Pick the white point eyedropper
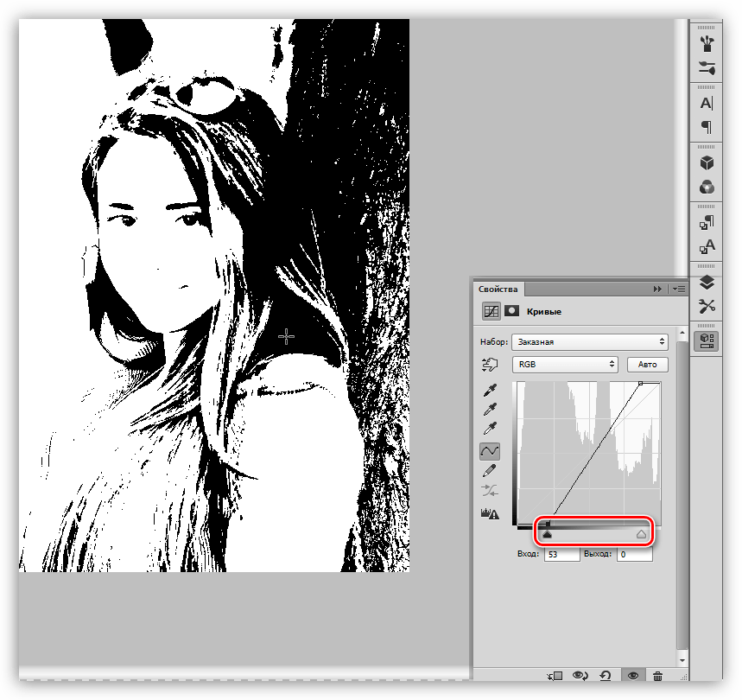 point(490,429)
